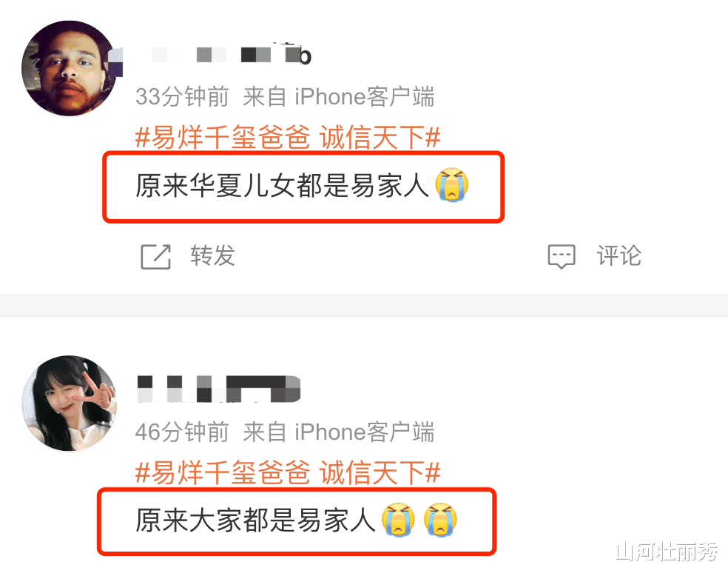Click the crying emoji in the first post
Viewport: 728px width, 576px height.
coord(451,184)
